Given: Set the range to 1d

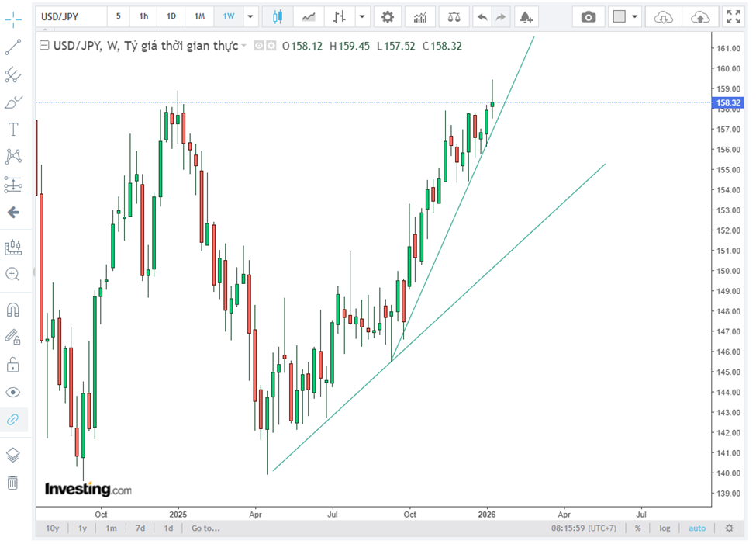Looking at the screenshot, I should pos(168,528).
